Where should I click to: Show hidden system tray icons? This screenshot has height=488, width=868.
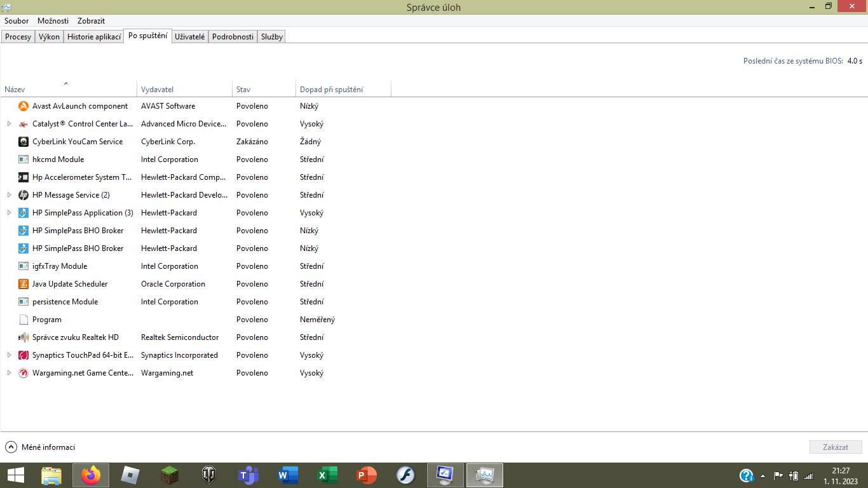[x=763, y=475]
